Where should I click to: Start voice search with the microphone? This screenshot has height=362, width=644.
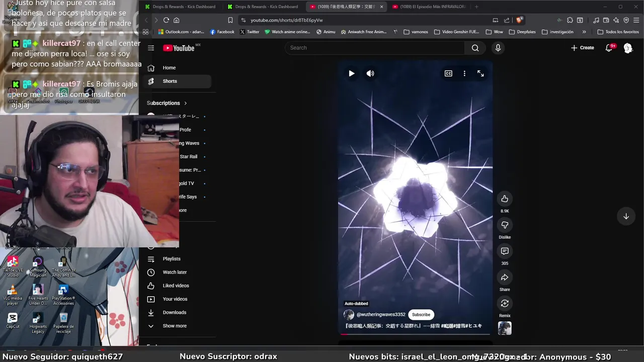pos(498,48)
